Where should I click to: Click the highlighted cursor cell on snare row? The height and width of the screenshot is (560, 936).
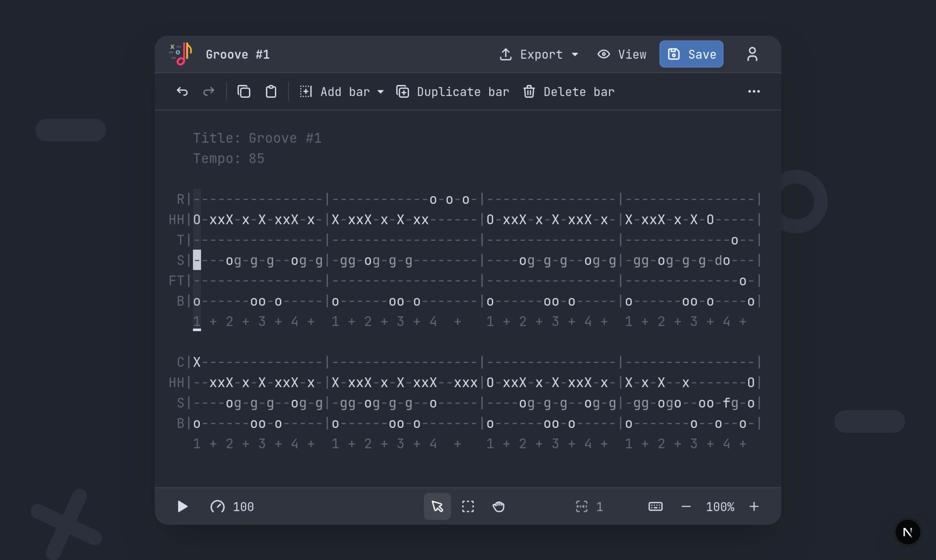tap(197, 260)
